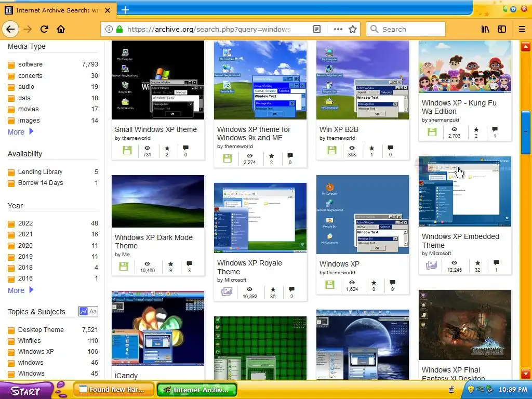Check the Winfiles topic filter
This screenshot has width=532, height=399.
pos(11,341)
